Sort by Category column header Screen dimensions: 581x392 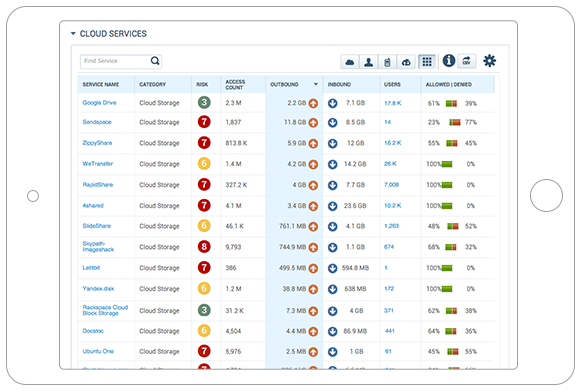[153, 84]
